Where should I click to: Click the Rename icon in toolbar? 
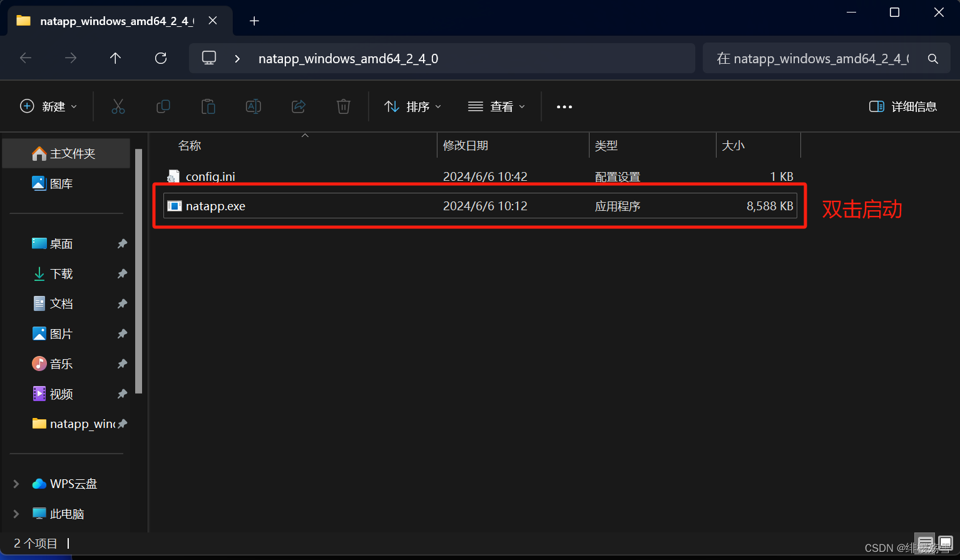point(253,106)
